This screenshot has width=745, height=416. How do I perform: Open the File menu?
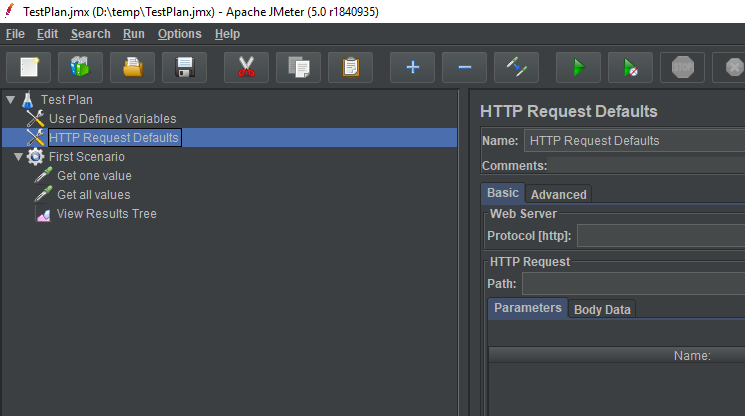(15, 34)
